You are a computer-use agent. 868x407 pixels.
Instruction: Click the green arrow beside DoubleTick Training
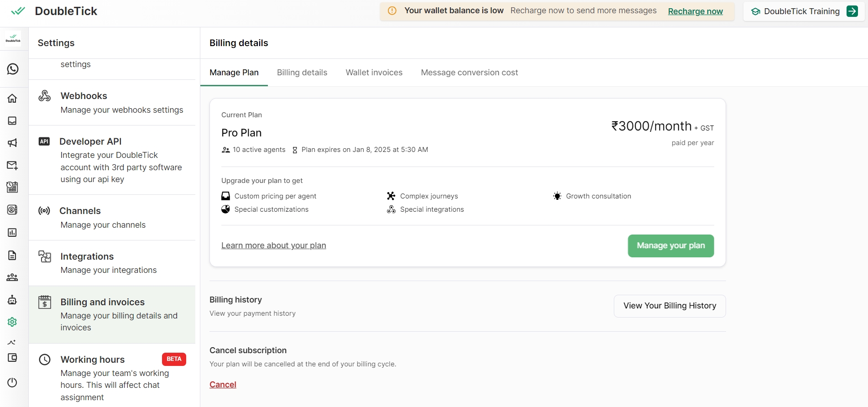pyautogui.click(x=852, y=11)
